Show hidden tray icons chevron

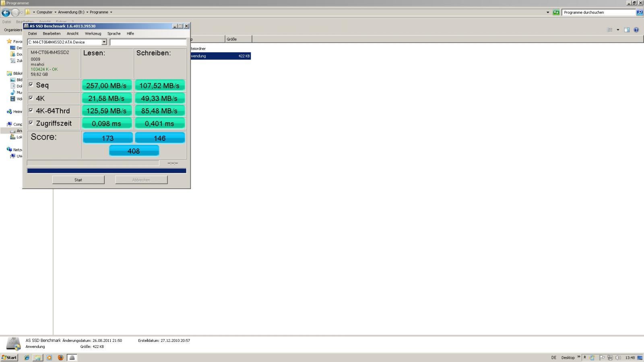pos(585,357)
